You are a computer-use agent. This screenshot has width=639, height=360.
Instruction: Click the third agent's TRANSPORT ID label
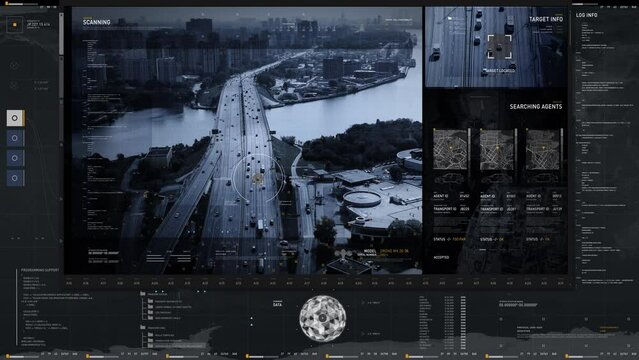[538, 209]
